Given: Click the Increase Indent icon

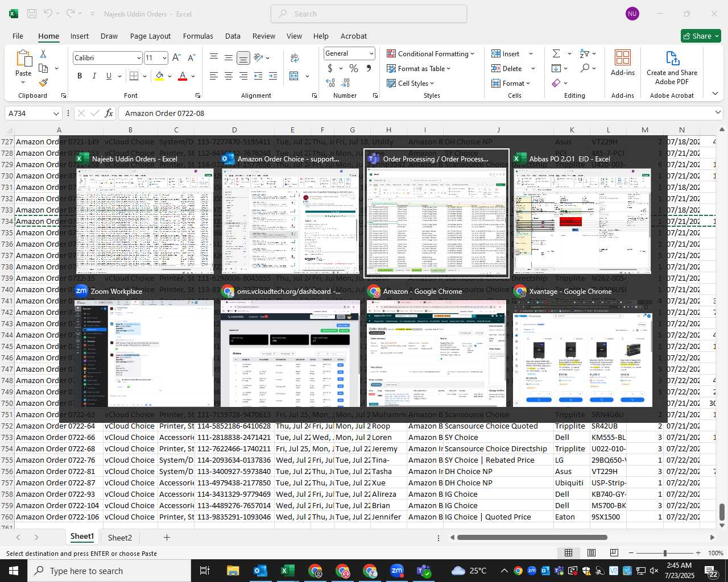Looking at the screenshot, I should click(x=273, y=76).
